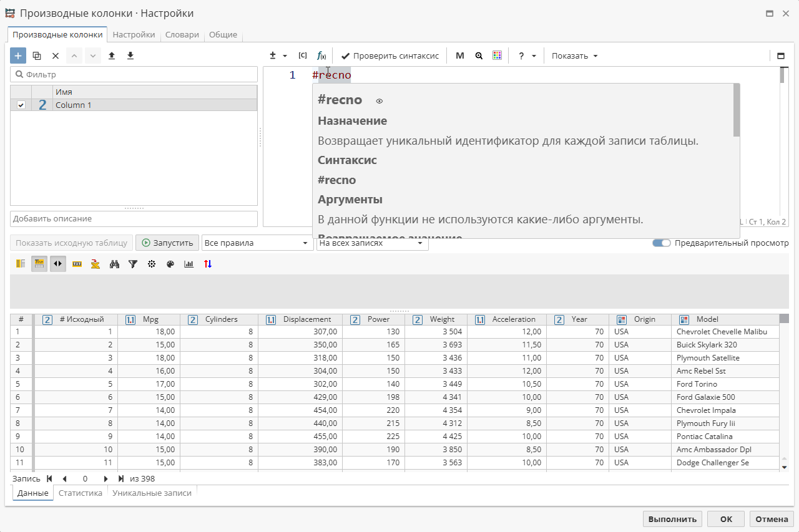Viewport: 799px width, 532px height.
Task: Uncheck the Column 1 checkbox
Action: click(21, 105)
